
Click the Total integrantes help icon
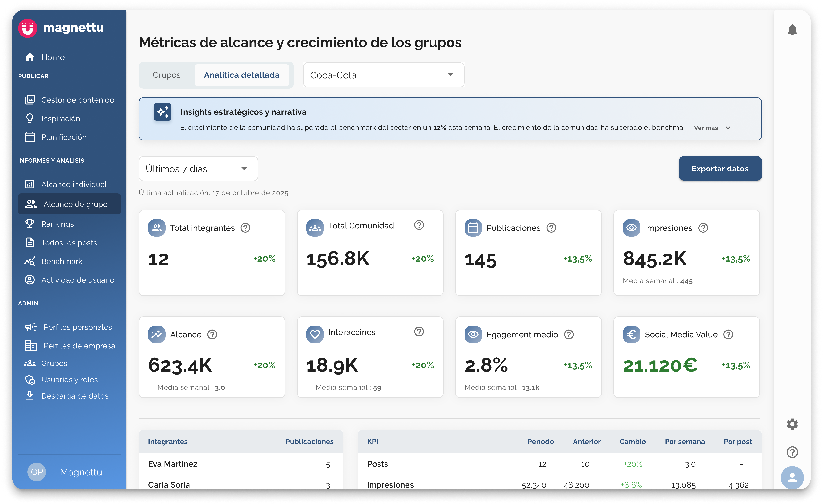(x=246, y=228)
